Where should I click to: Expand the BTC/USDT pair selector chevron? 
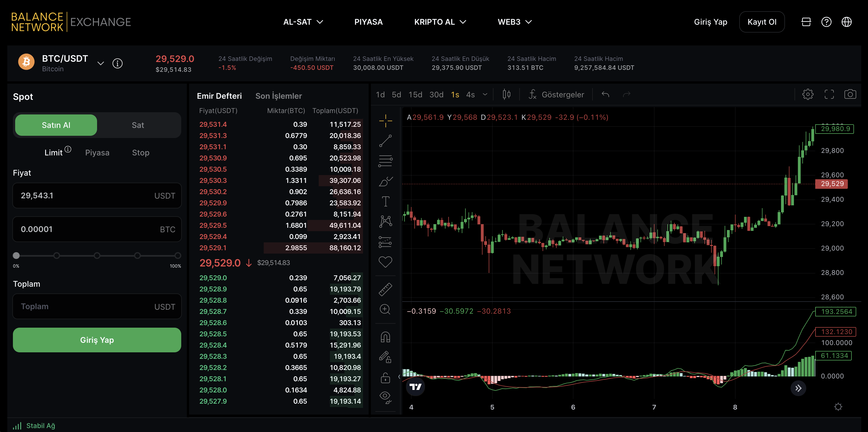point(100,63)
